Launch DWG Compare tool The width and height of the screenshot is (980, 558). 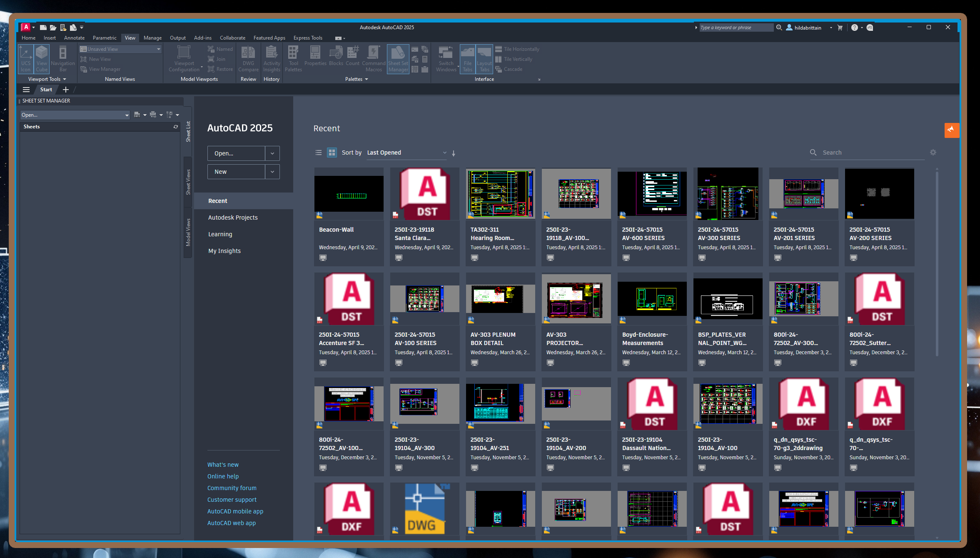(248, 59)
